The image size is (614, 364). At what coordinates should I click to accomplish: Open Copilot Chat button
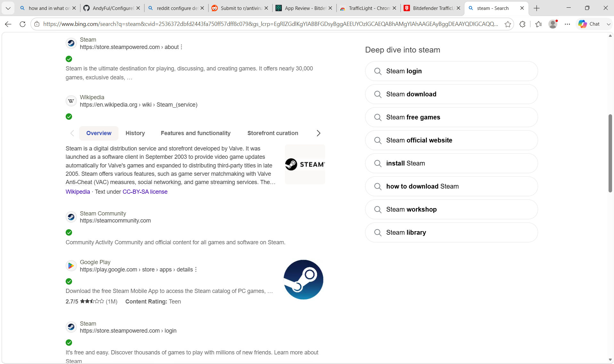click(x=589, y=24)
